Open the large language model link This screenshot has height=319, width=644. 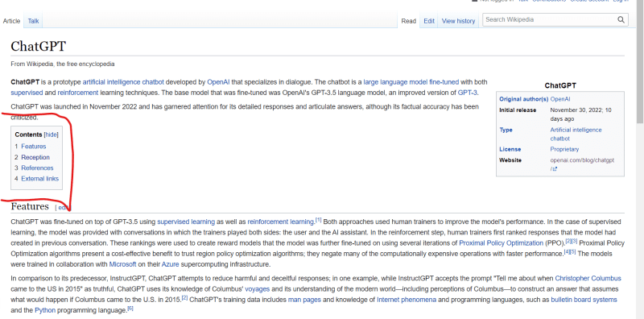tap(395, 82)
